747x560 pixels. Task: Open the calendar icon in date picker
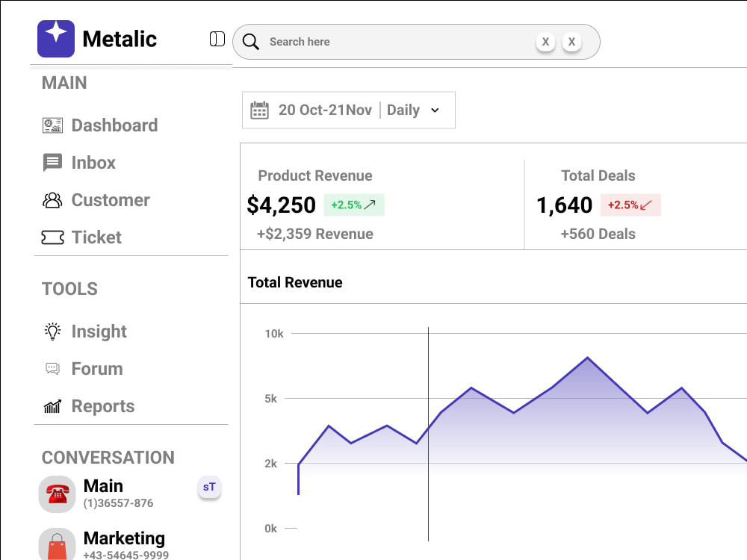tap(260, 110)
